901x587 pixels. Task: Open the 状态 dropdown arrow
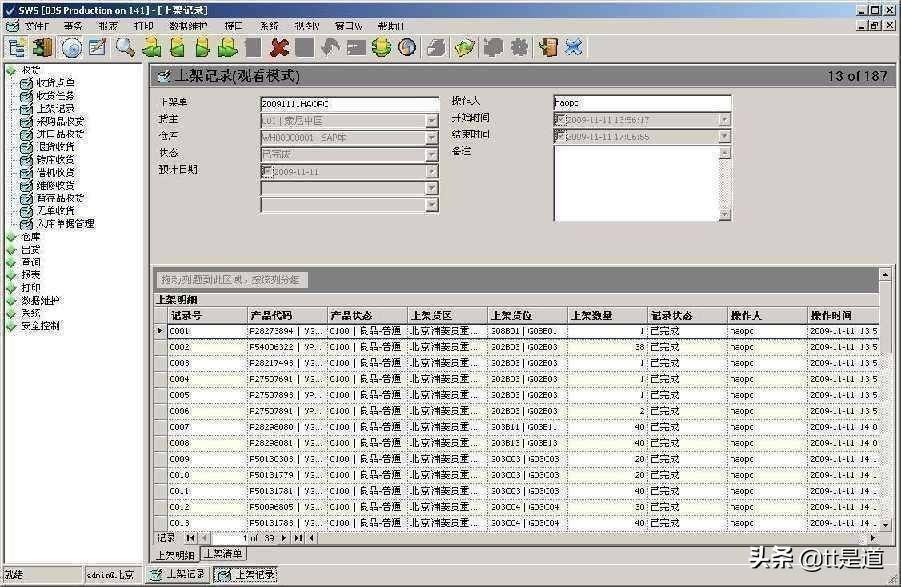(x=432, y=155)
